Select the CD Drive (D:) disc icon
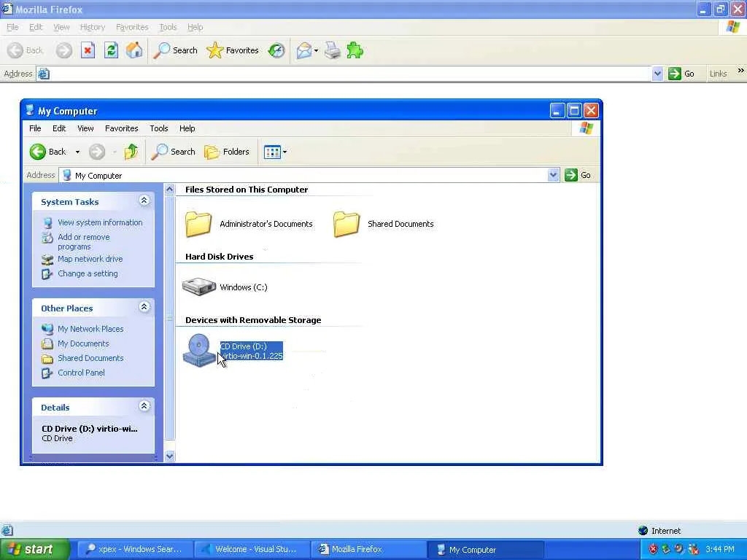The image size is (747, 560). [199, 350]
